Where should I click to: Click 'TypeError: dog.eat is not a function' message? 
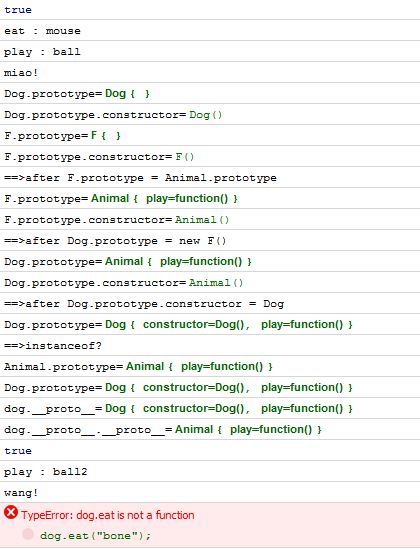(107, 515)
